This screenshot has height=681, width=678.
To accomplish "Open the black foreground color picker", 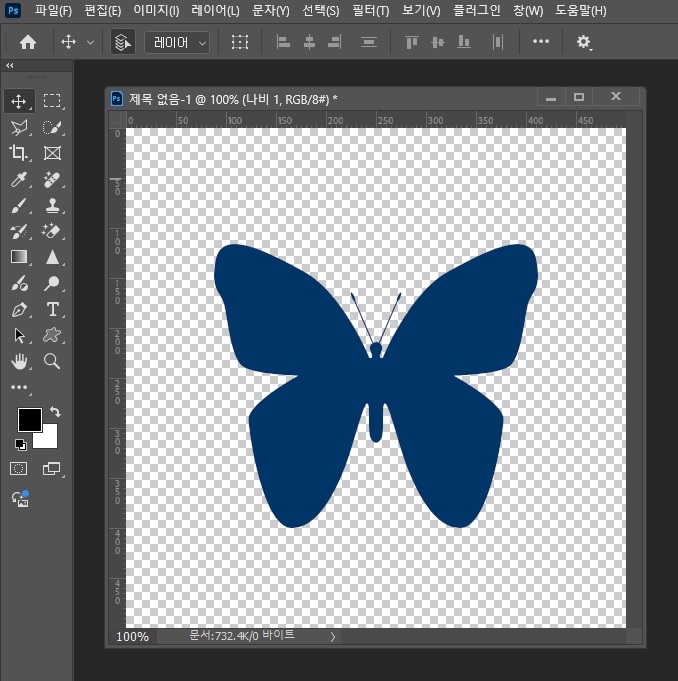I will (30, 420).
